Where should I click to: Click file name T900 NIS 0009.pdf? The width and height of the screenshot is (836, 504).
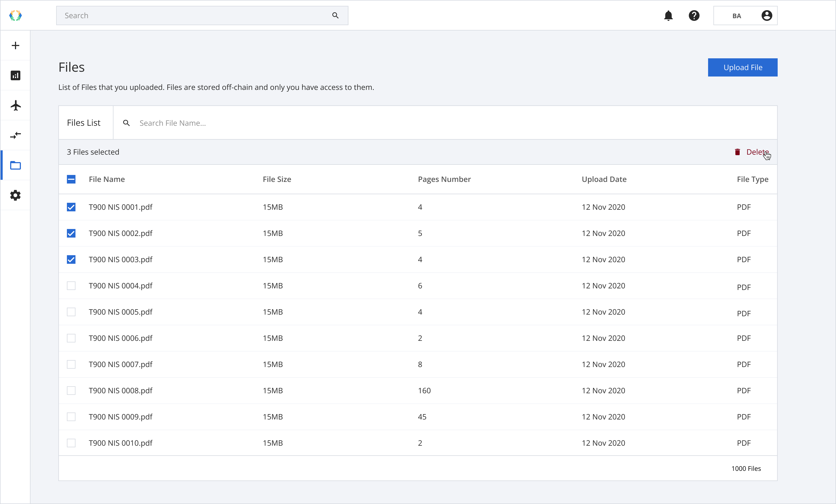click(120, 417)
